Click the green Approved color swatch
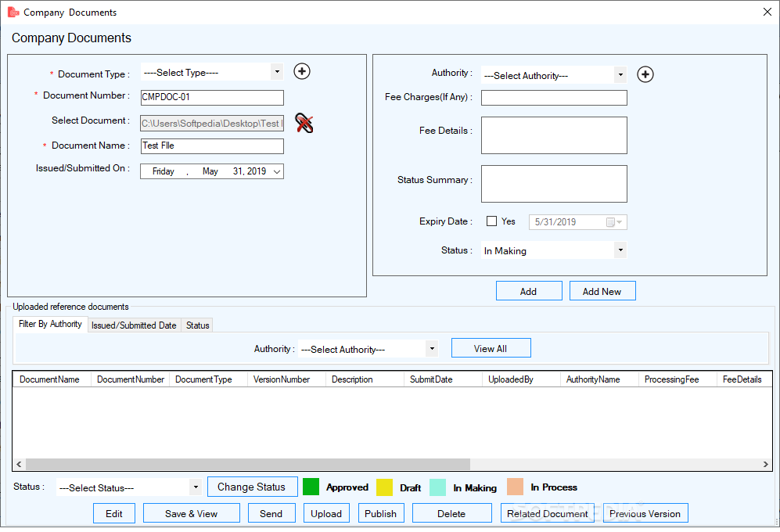780x532 pixels. click(311, 487)
